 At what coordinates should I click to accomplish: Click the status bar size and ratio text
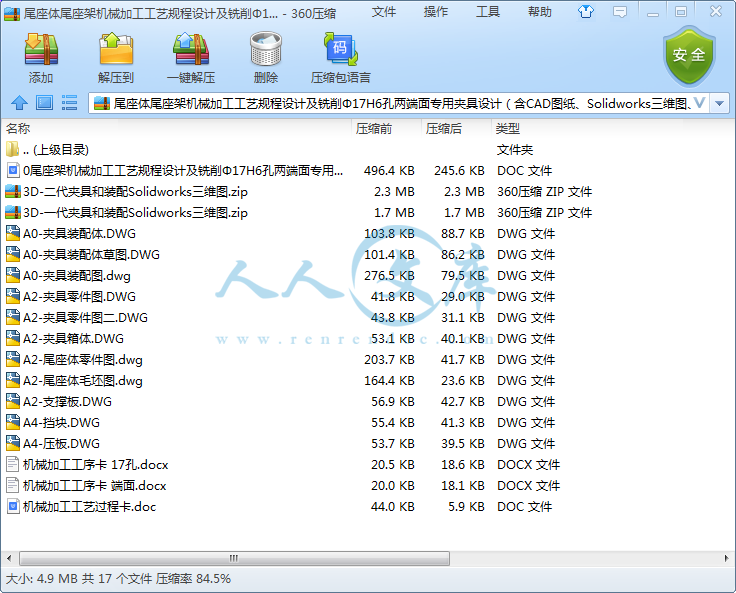[118, 578]
